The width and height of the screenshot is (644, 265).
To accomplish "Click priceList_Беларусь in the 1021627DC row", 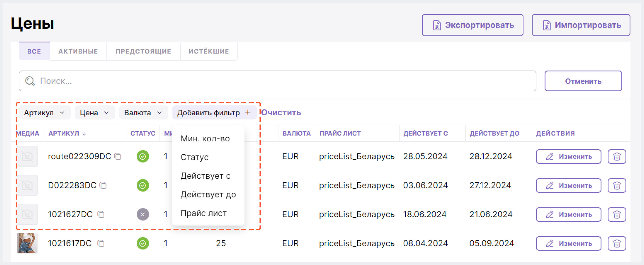I will 357,214.
